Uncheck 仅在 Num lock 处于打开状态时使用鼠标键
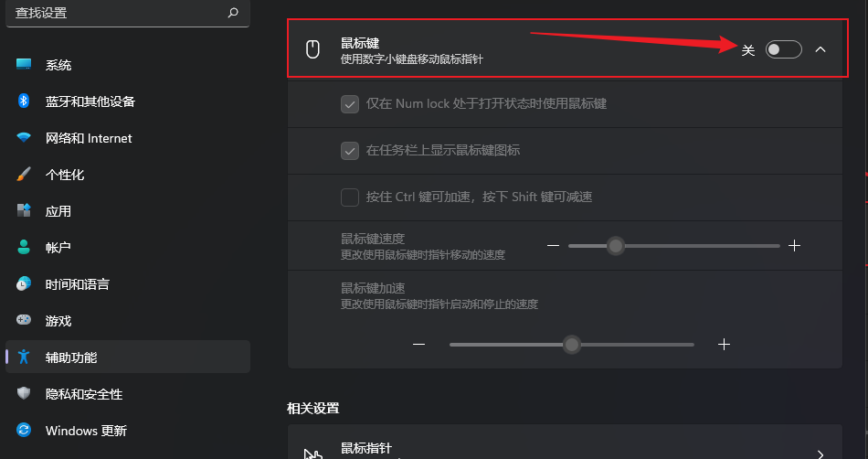 [x=350, y=103]
